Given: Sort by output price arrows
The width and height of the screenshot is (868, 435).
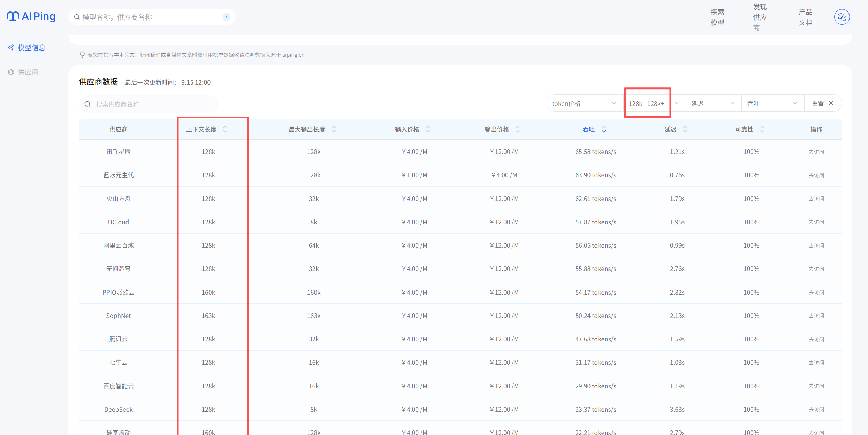Looking at the screenshot, I should (x=518, y=129).
